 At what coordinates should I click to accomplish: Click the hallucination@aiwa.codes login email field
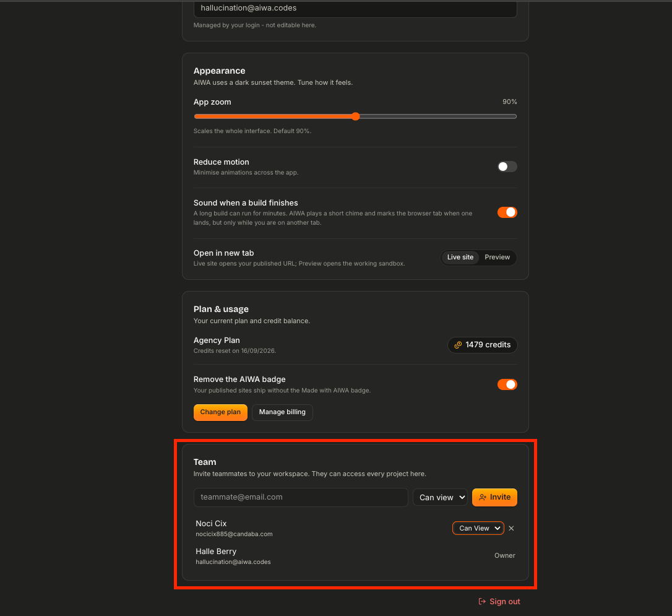pyautogui.click(x=355, y=9)
